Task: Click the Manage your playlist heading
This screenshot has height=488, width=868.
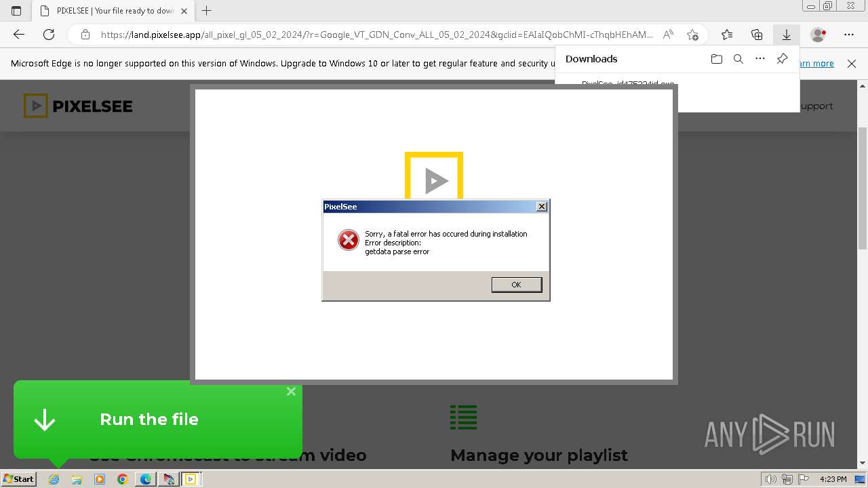Action: 539,455
